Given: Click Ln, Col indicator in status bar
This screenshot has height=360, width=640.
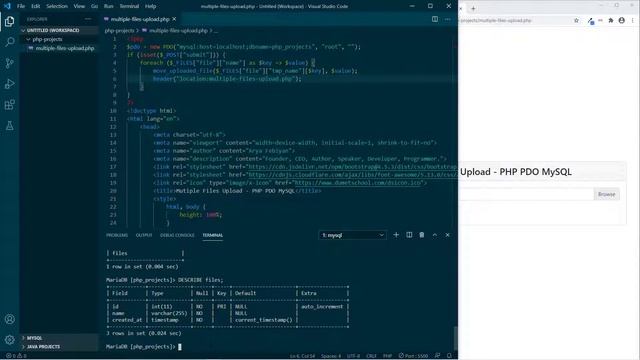Looking at the screenshot, I should click(x=302, y=356).
